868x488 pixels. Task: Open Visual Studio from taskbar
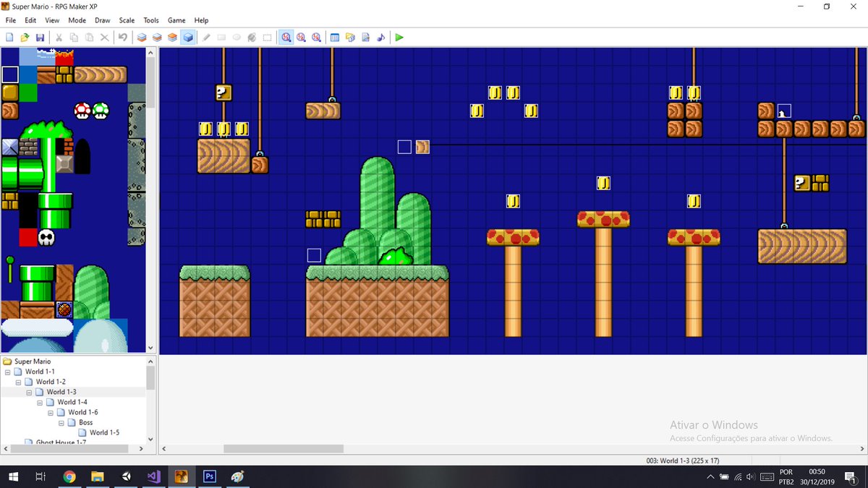pos(153,476)
